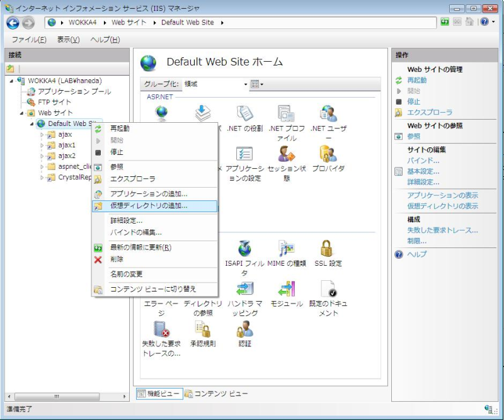Expand the ajax tree node
504x420 pixels.
click(42, 135)
